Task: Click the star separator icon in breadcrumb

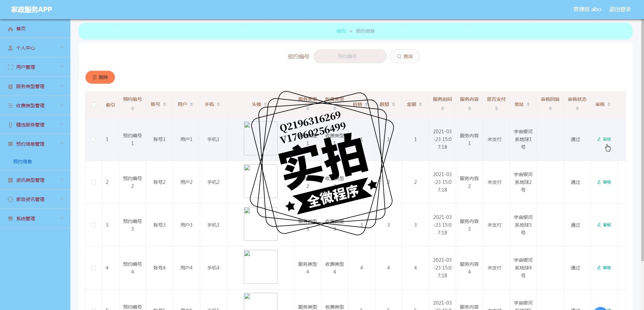Action: pos(351,31)
